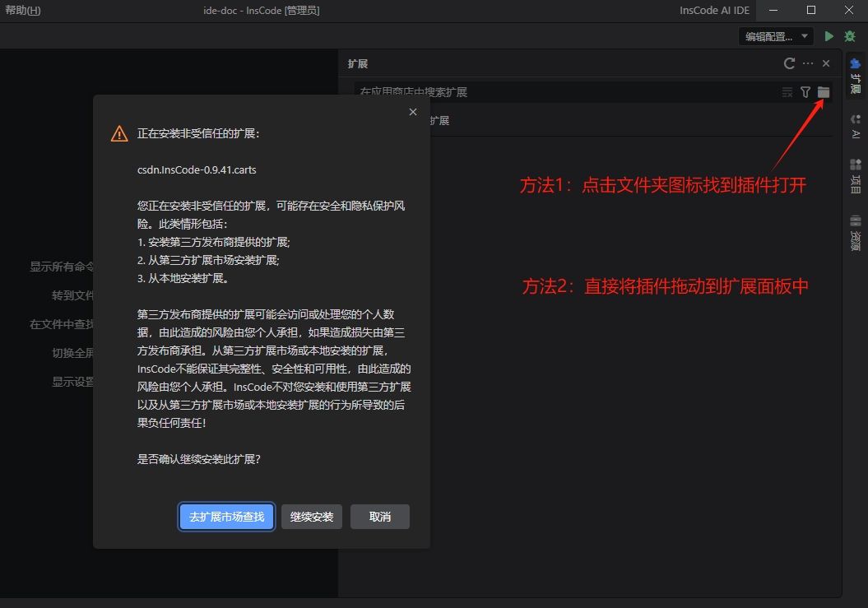Click the folder icon to install a local plugin
This screenshot has width=868, height=608.
click(824, 92)
